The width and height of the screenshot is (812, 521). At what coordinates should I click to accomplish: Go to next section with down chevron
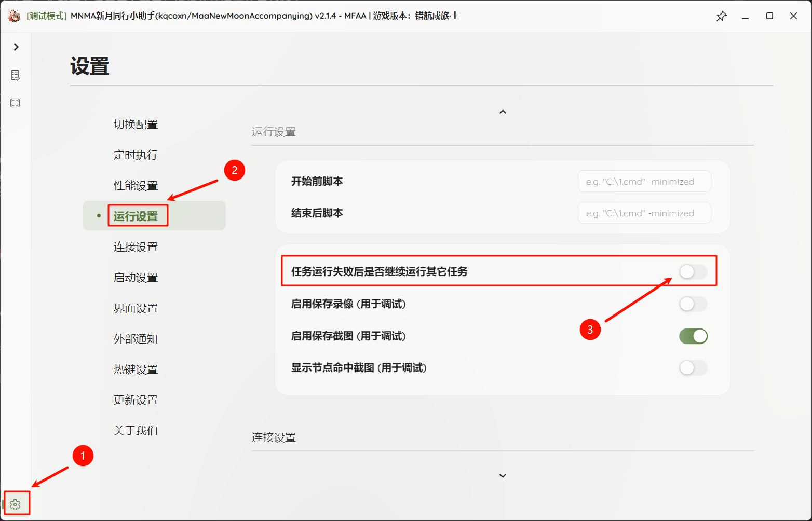(x=503, y=475)
